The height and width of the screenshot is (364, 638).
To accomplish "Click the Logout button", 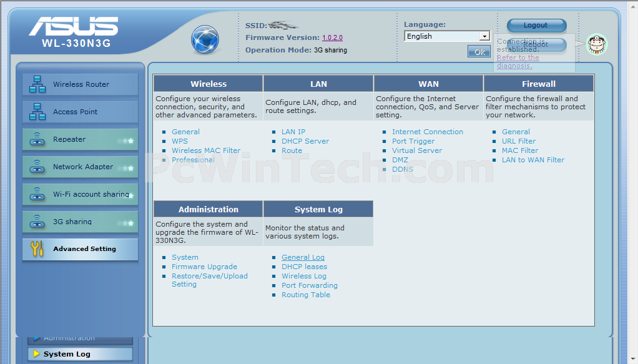I will point(536,25).
